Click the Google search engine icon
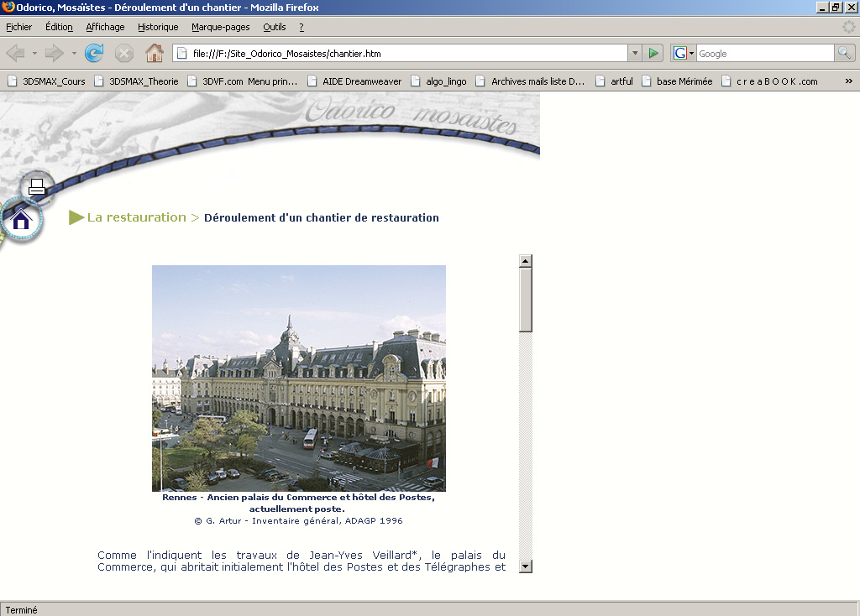Screen dimensions: 860x616 (679, 53)
